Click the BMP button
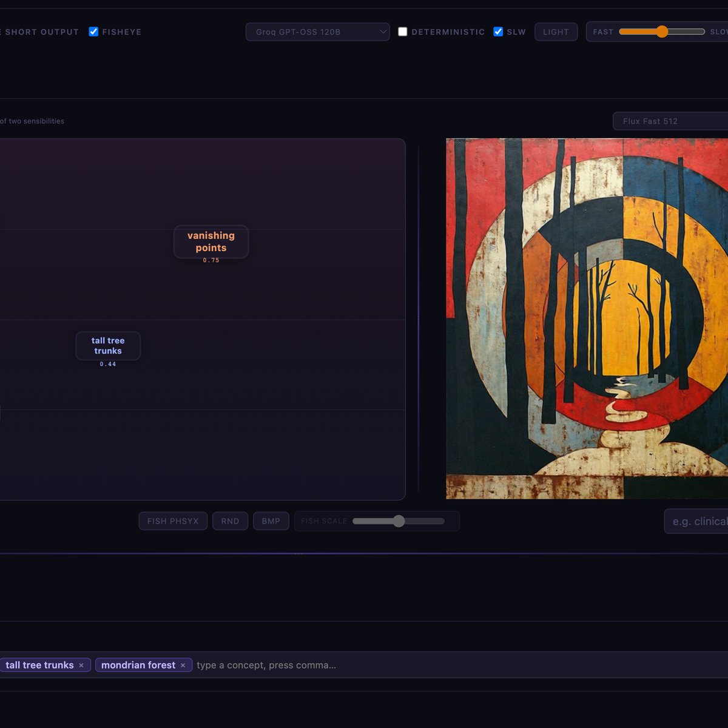The height and width of the screenshot is (728, 728). coord(271,521)
